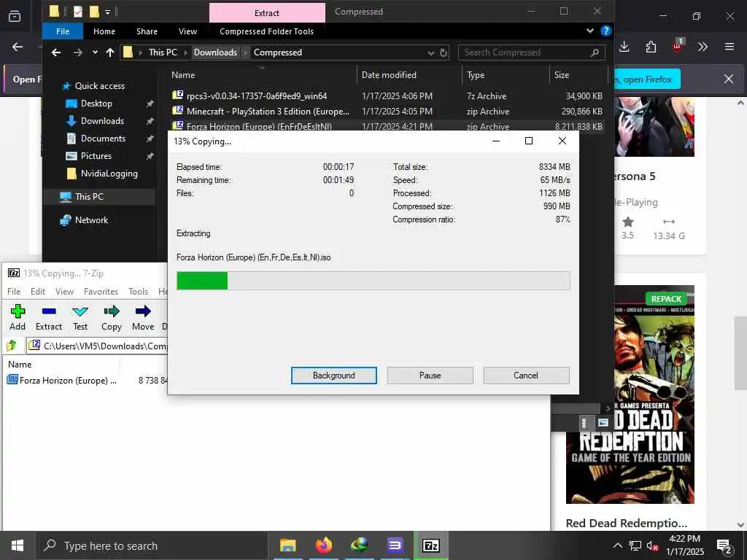Select Minecraft PlayStation 3 Edition zip

point(268,112)
